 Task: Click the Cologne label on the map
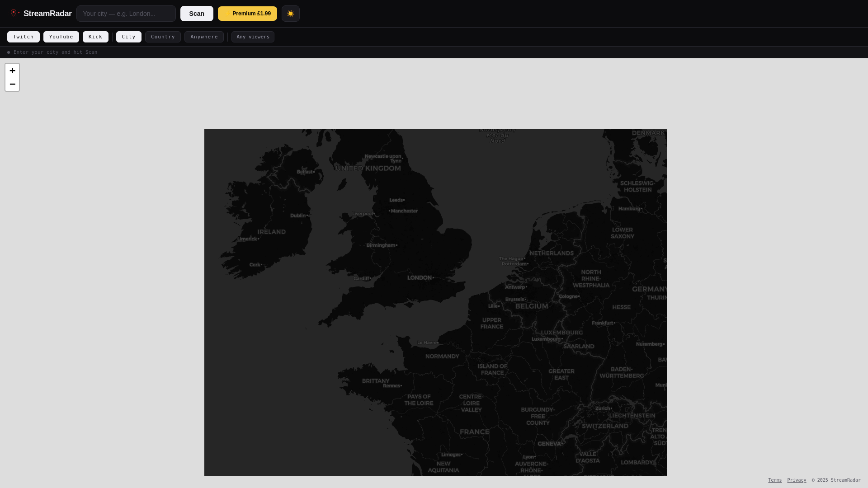[x=568, y=296]
